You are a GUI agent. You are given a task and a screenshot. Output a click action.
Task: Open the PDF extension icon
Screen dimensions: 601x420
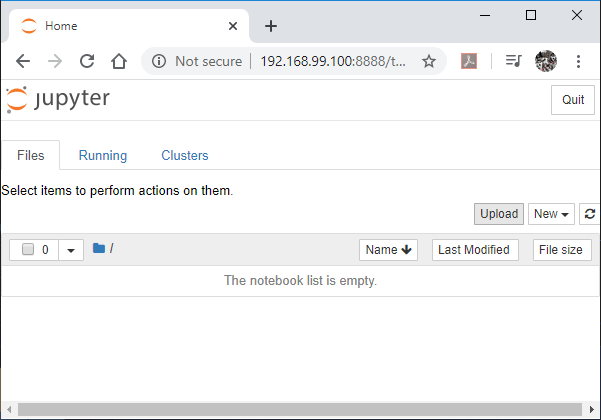coord(469,61)
